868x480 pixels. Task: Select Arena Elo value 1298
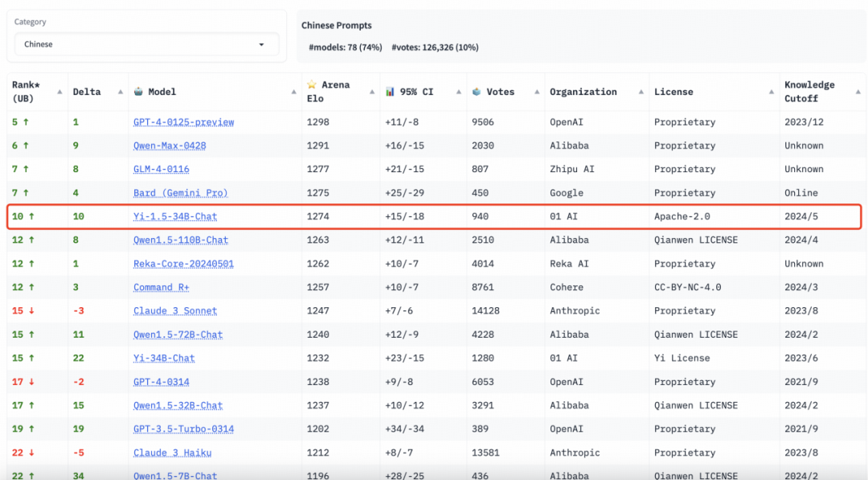tap(317, 121)
